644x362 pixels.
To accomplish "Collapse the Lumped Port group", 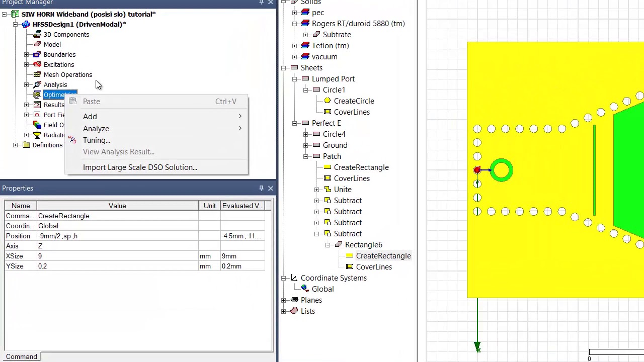I will point(294,79).
